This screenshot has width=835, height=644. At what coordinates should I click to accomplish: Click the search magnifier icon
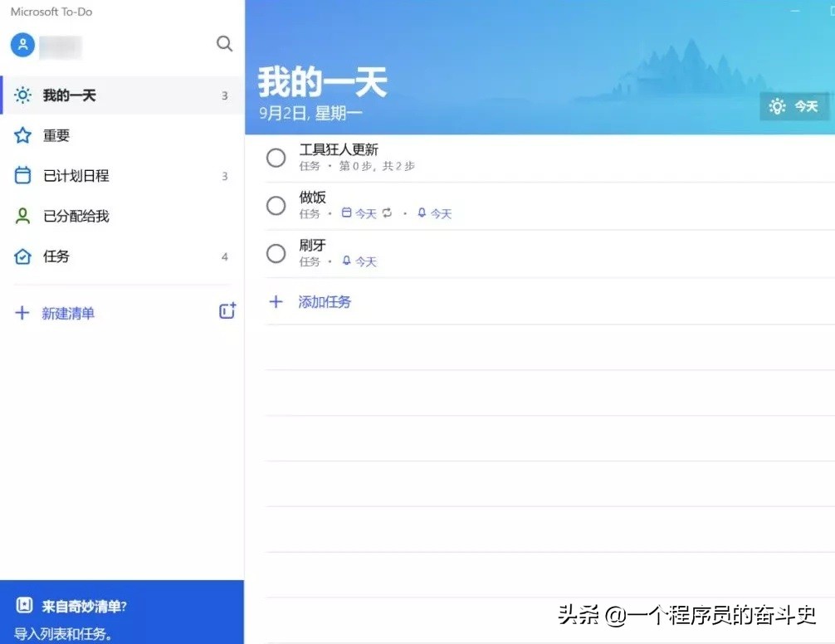[224, 44]
